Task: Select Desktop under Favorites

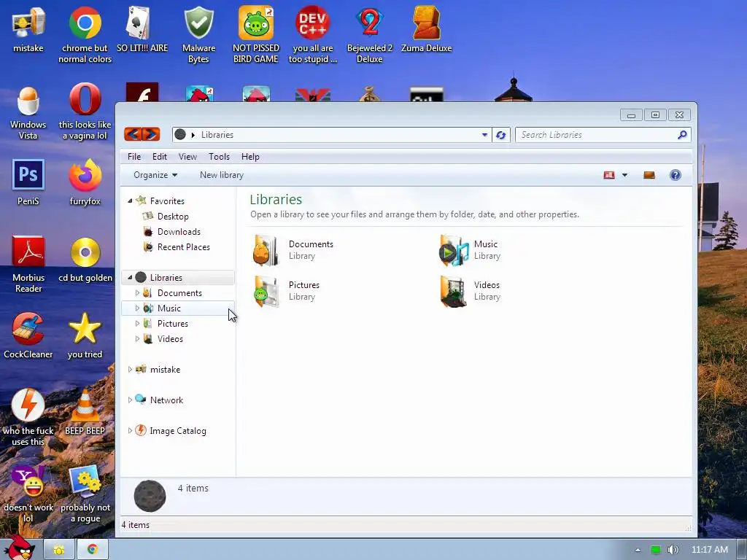Action: click(x=173, y=216)
